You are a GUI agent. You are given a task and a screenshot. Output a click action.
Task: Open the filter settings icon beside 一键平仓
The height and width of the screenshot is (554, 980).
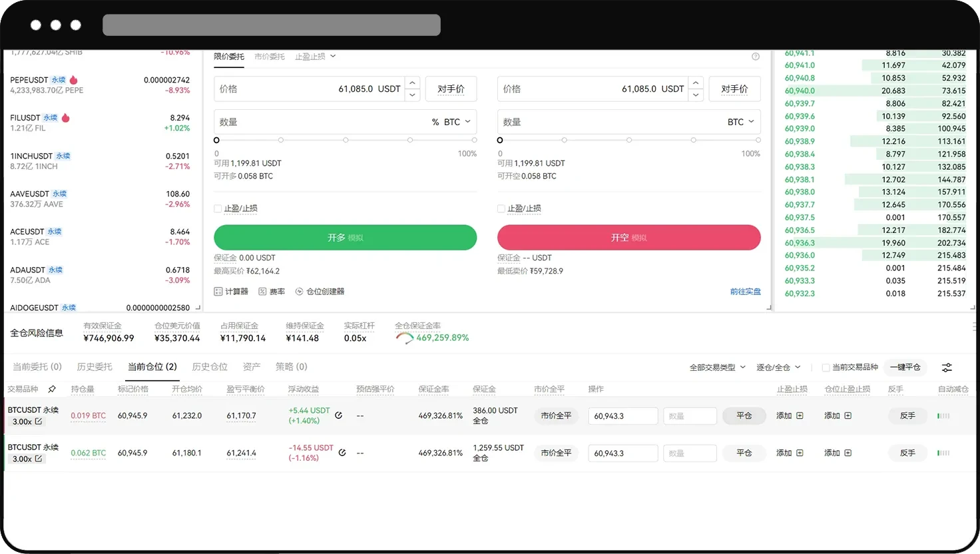click(x=947, y=367)
